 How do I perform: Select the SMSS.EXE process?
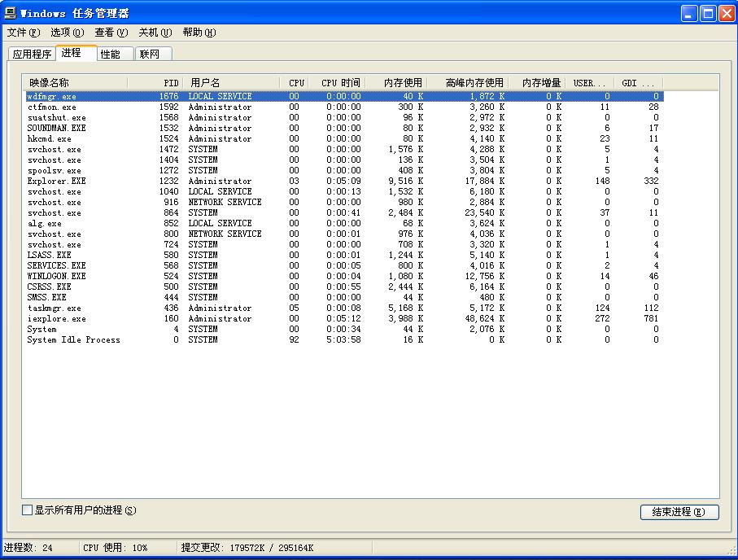click(x=344, y=297)
